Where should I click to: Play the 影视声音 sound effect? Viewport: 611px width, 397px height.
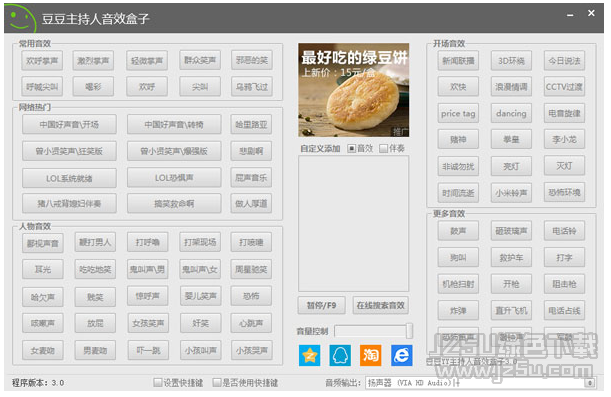click(42, 243)
